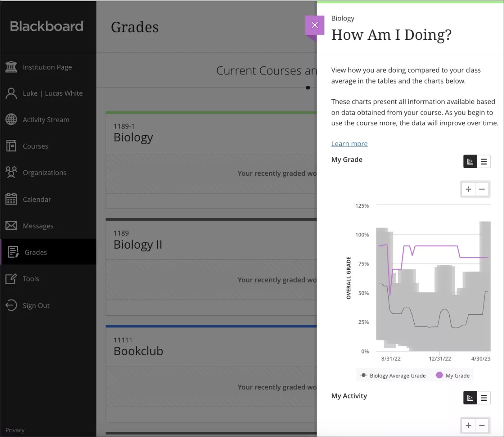Close the How Am I Doing panel

pos(315,25)
